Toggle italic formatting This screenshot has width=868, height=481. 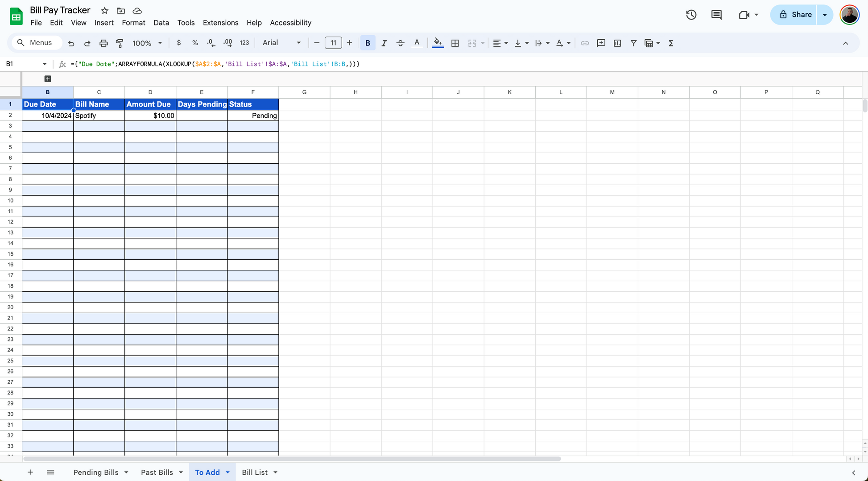coord(384,43)
